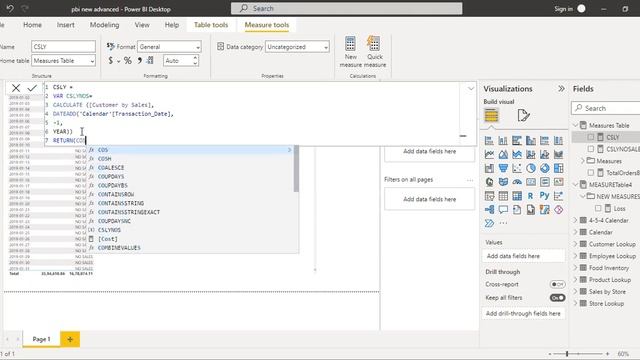Check the TotalOrders measure checkbox
This screenshot has width=640, height=360.
(x=591, y=173)
